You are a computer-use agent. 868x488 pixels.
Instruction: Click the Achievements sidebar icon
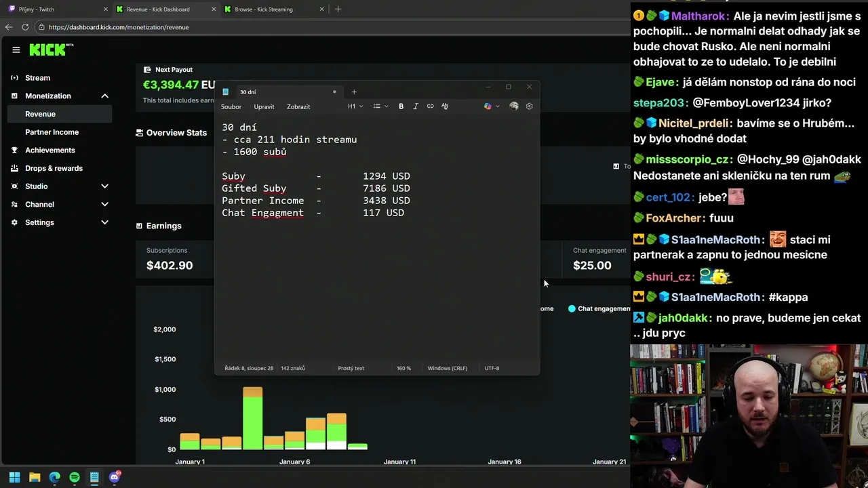[x=14, y=150]
